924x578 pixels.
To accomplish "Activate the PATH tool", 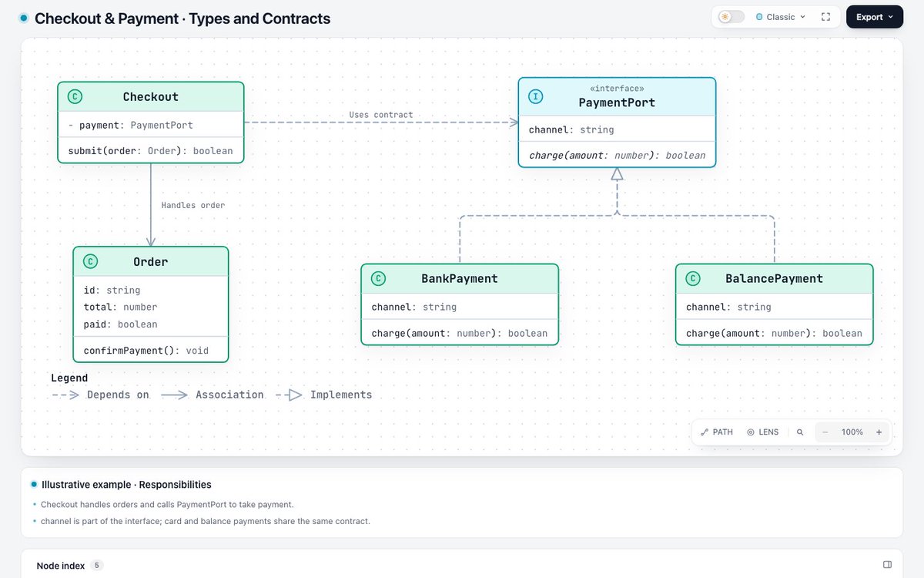I will coord(717,432).
